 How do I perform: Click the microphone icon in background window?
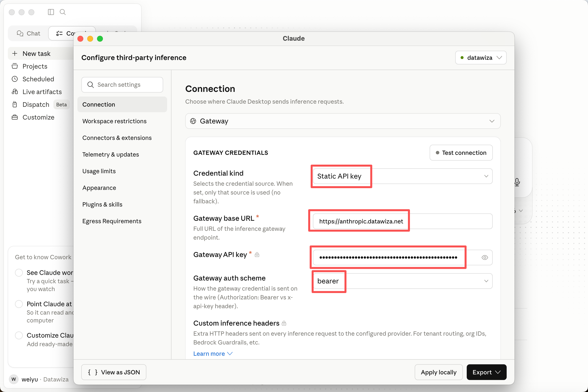point(517,182)
